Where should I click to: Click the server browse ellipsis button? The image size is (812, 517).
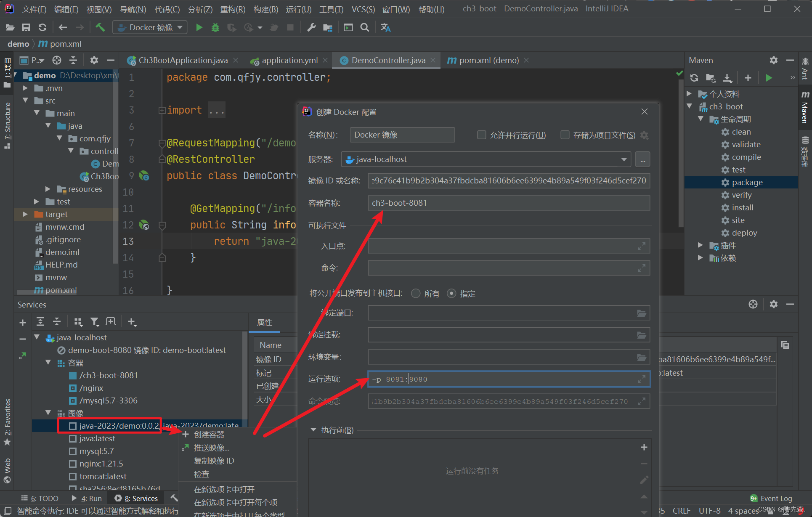[642, 159]
